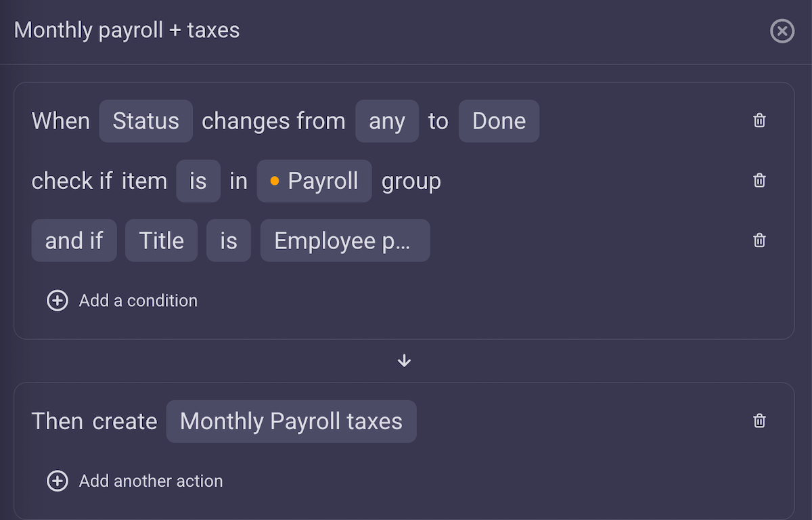This screenshot has height=520, width=812.
Task: Change the 'any' starting status value
Action: tap(387, 121)
